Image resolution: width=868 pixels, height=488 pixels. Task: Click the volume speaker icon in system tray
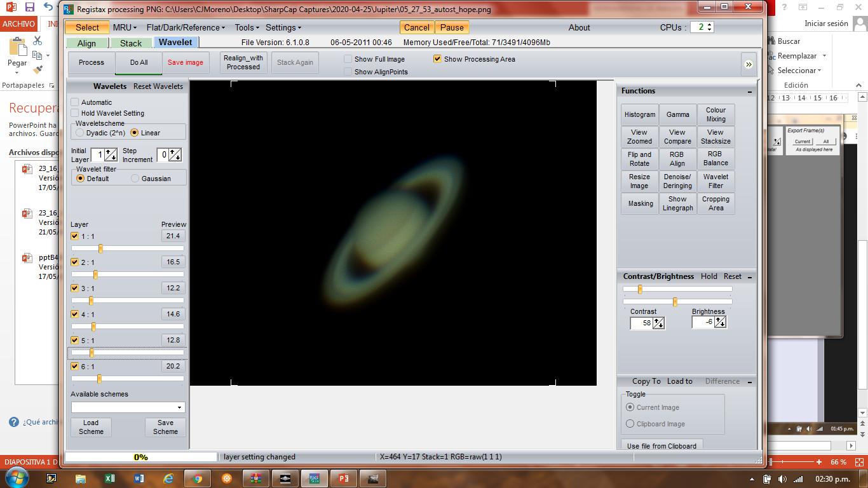click(782, 479)
